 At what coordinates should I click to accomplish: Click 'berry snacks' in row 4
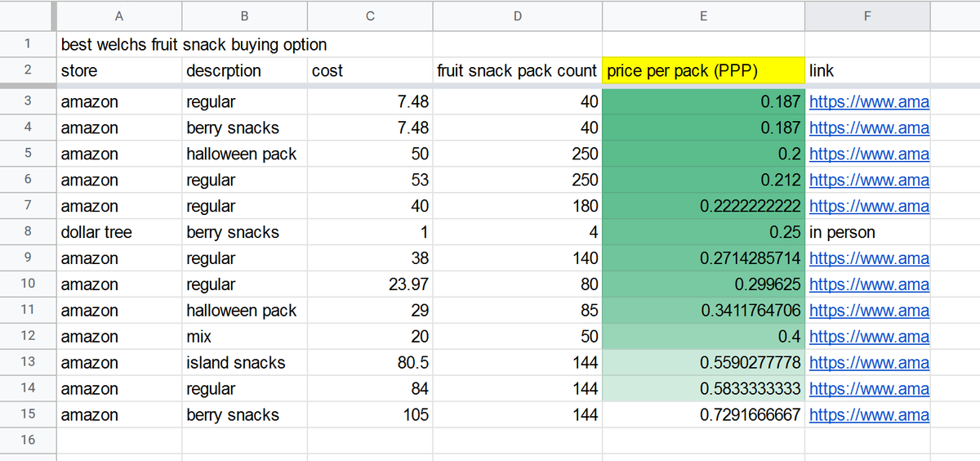(245, 128)
